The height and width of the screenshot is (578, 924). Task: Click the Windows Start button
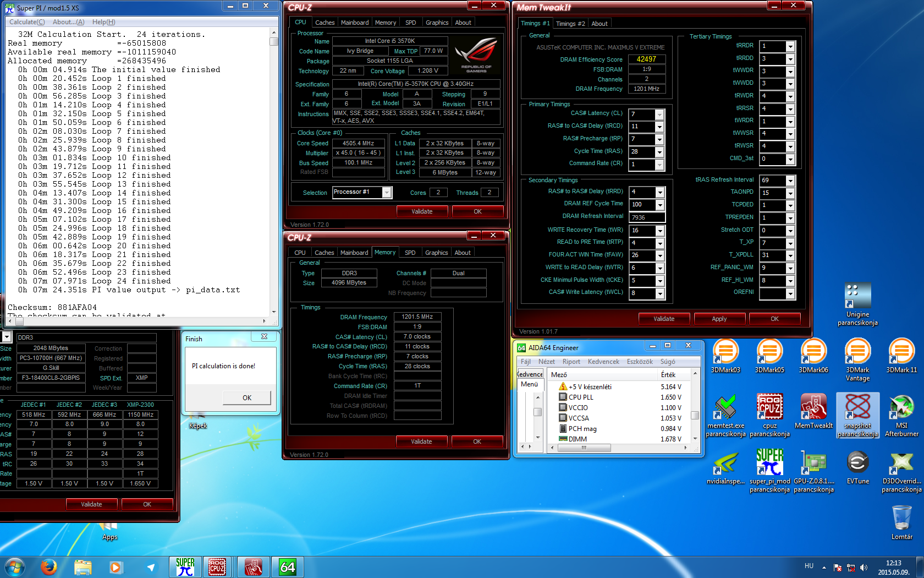pyautogui.click(x=15, y=566)
